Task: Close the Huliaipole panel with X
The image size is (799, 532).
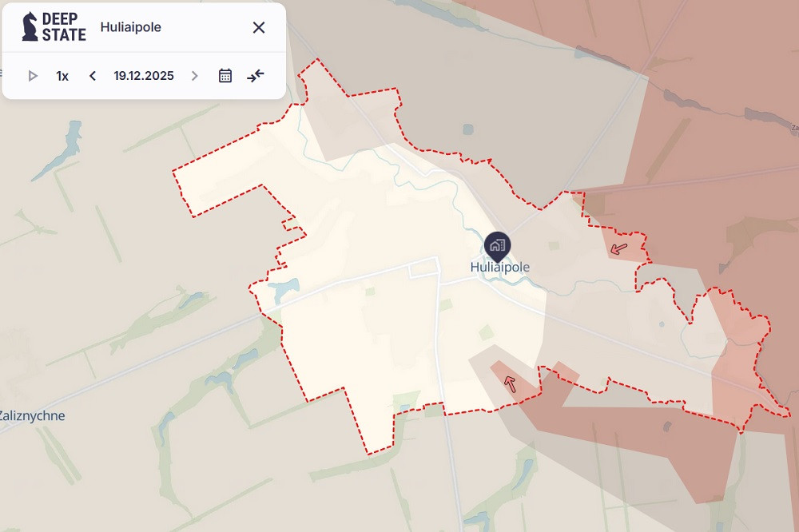Action: pos(259,27)
